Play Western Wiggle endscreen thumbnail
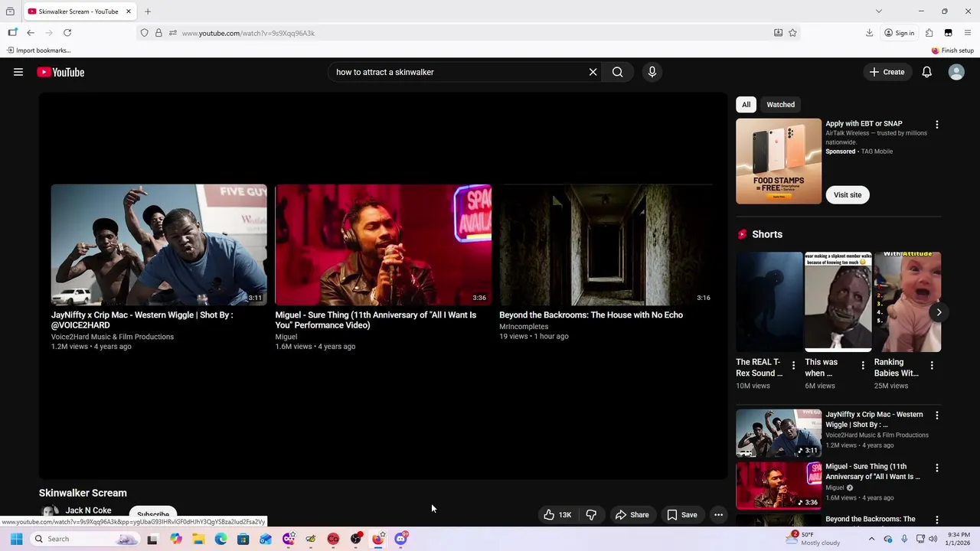Screen dimensions: 980x551 [158, 245]
